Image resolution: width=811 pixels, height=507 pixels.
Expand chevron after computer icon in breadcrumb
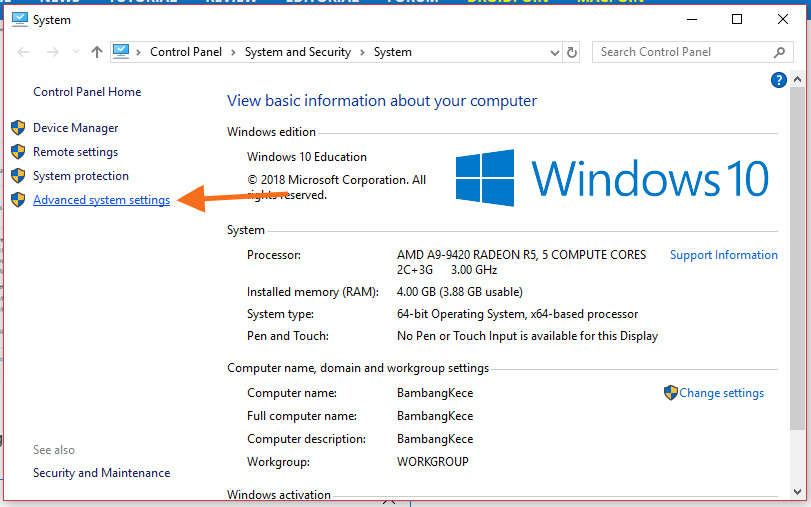tap(138, 52)
